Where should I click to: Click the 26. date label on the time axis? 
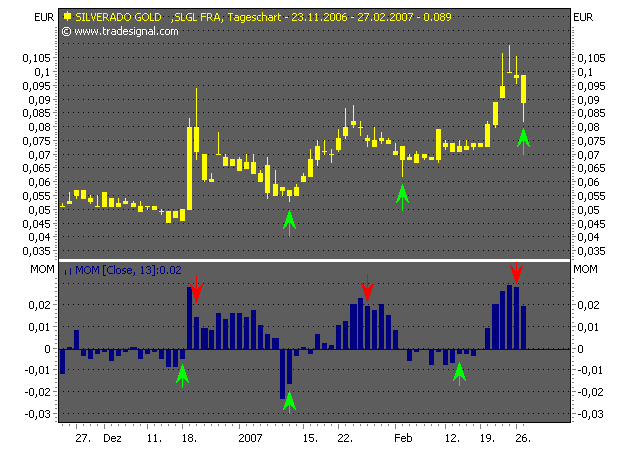(x=523, y=438)
